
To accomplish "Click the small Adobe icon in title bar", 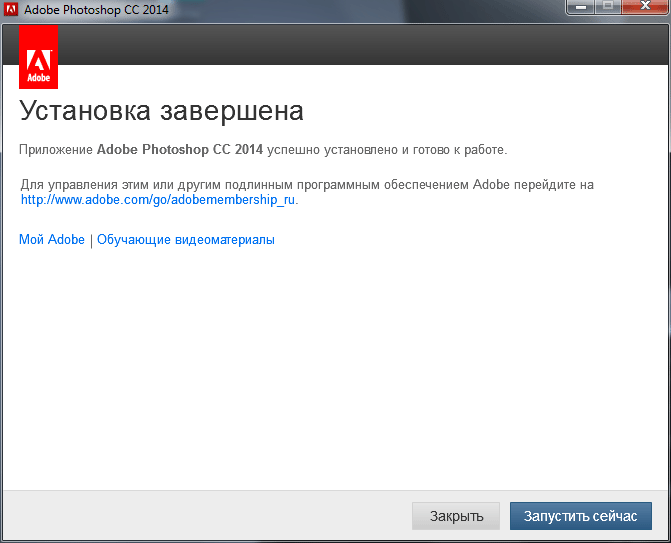I will click(12, 10).
